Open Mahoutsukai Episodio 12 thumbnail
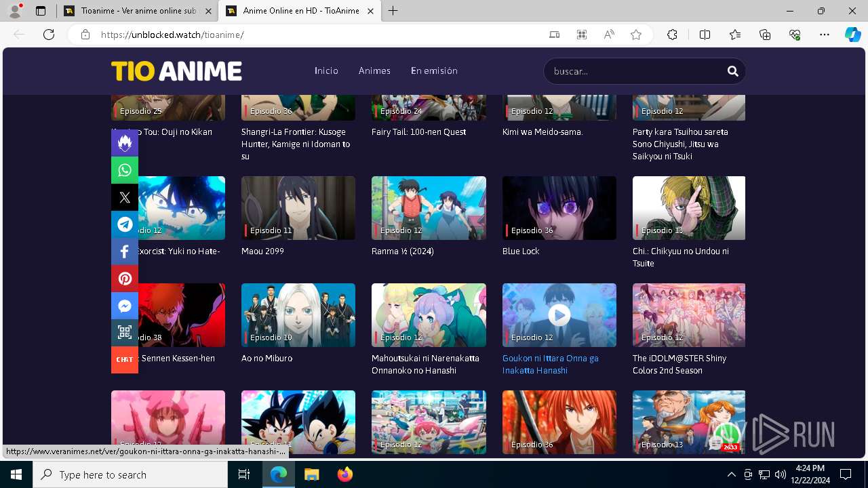 pyautogui.click(x=429, y=315)
